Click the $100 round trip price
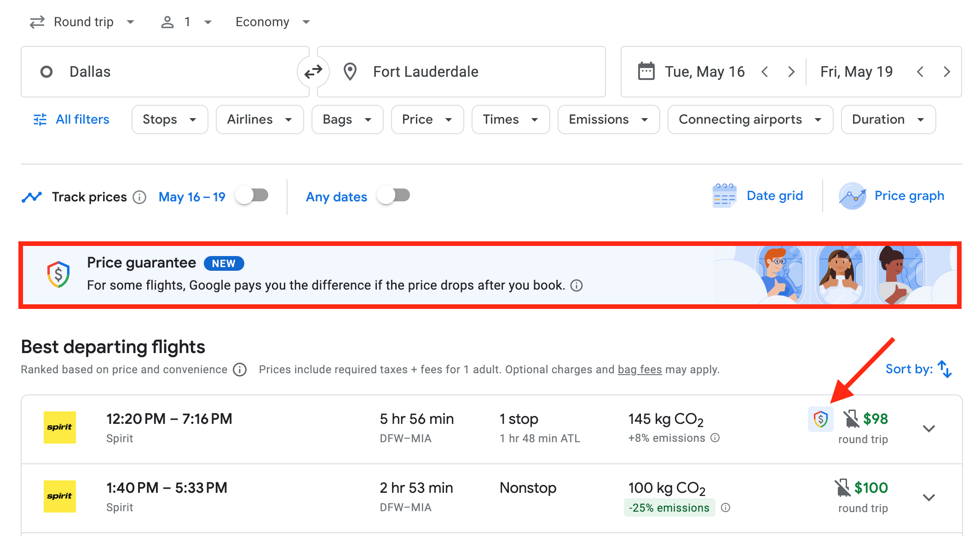Viewport: 980px width, 536px height. tap(871, 488)
